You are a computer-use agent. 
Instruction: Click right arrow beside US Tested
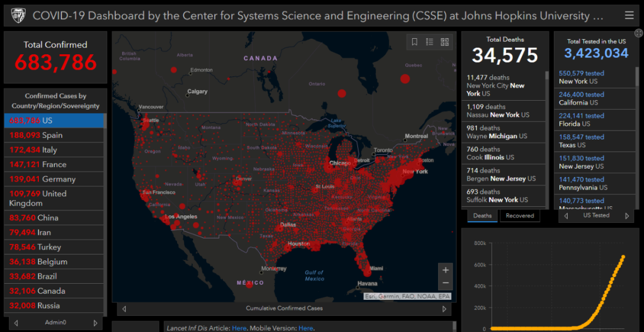[x=627, y=215]
